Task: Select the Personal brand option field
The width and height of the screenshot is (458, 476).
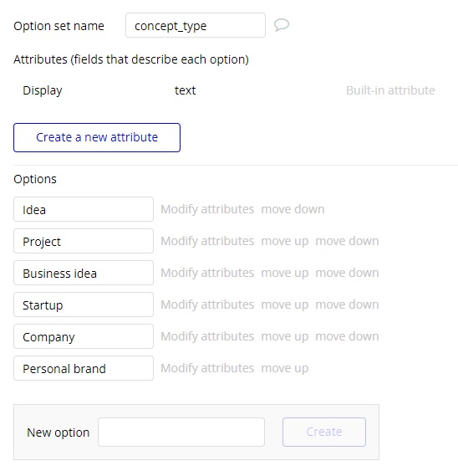Action: [84, 368]
